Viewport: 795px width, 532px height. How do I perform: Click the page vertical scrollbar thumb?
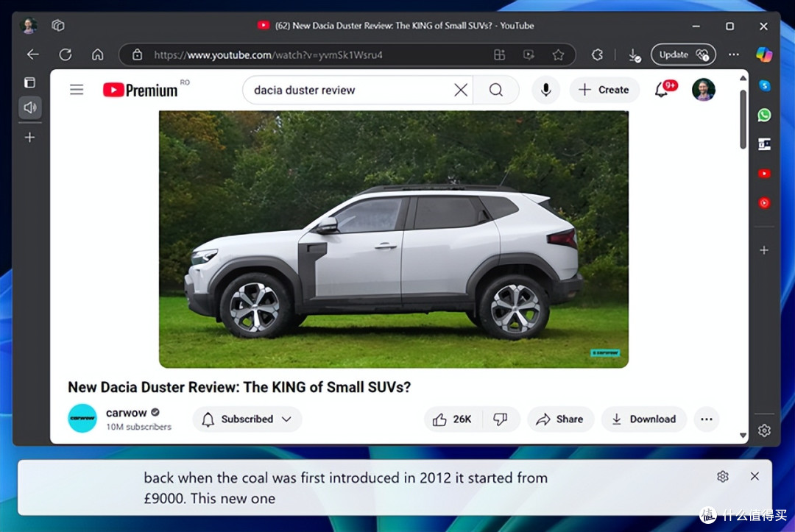click(x=743, y=120)
